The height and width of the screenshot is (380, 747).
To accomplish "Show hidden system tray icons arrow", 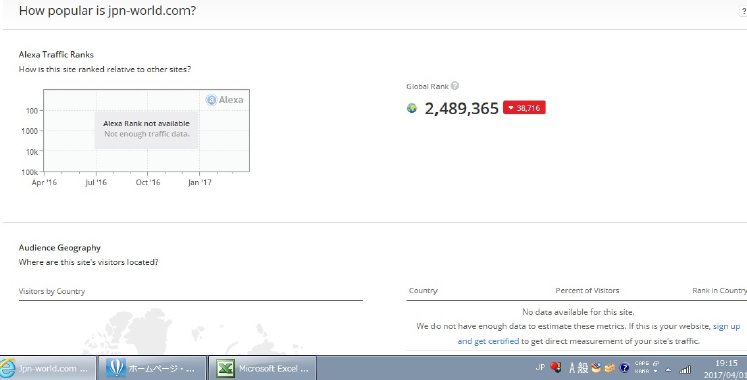I will [668, 370].
